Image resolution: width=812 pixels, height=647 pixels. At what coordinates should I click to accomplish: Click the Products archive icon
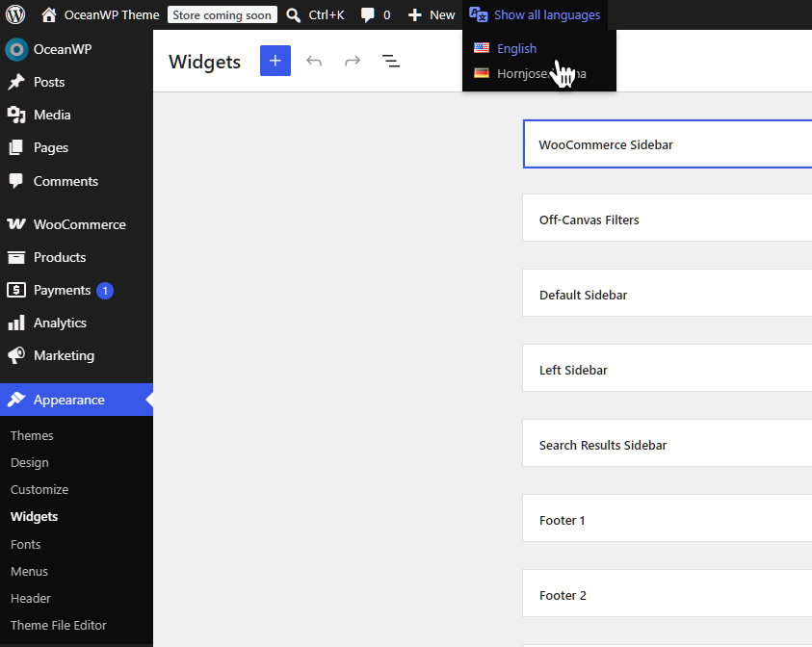coord(16,257)
